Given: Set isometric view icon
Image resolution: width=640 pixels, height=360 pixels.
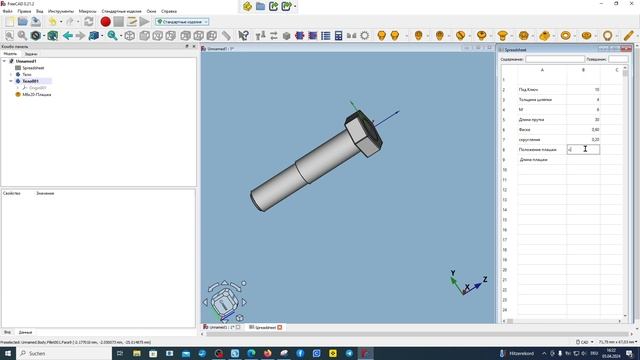Looking at the screenshot, I should 129,36.
